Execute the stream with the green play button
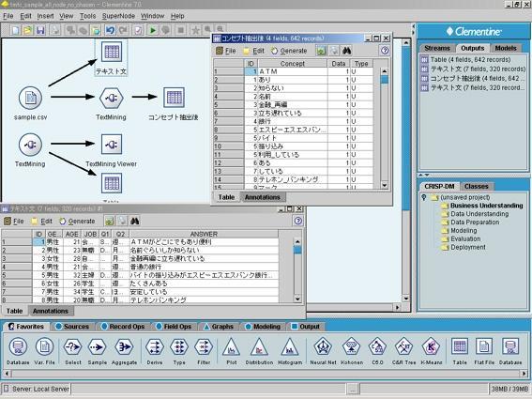 153,30
